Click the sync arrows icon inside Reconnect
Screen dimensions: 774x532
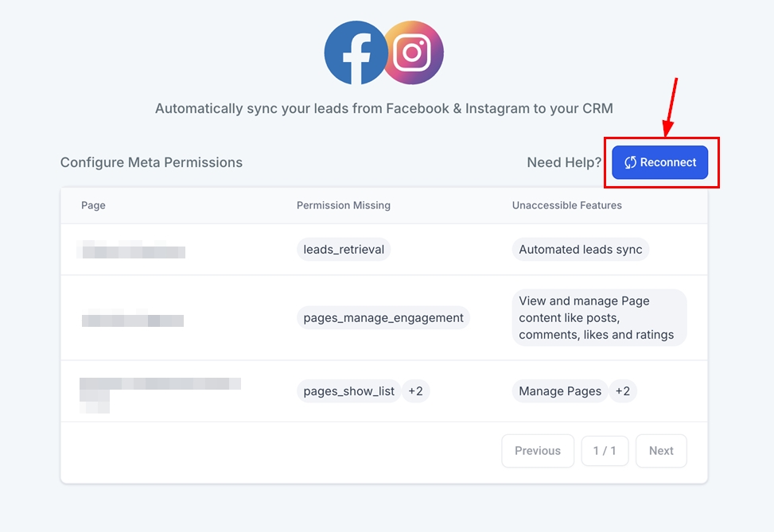[630, 162]
